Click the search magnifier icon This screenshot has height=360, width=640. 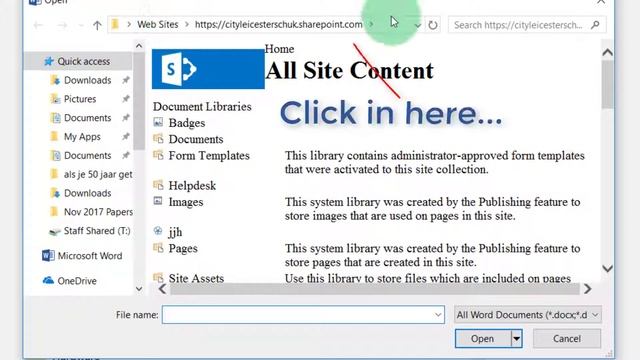(x=595, y=25)
